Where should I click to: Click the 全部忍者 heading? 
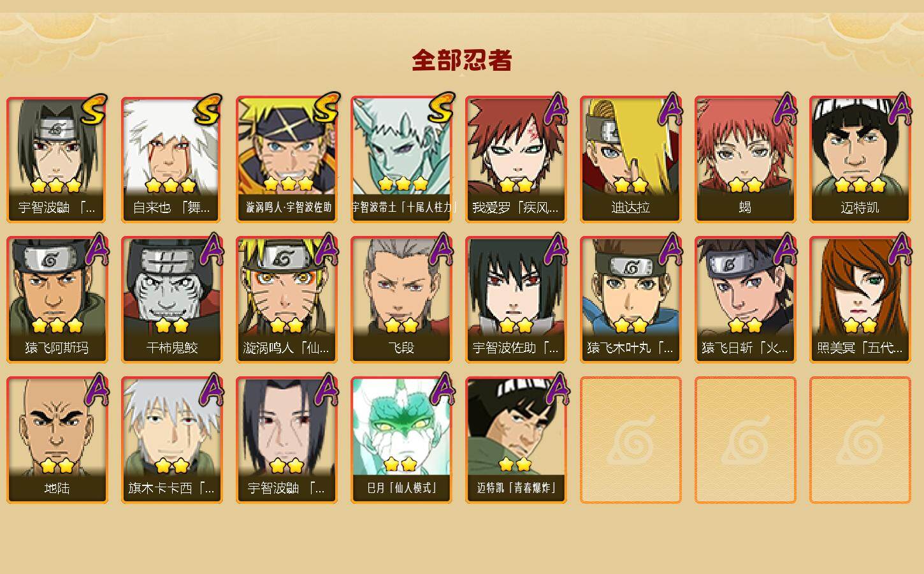pos(462,60)
